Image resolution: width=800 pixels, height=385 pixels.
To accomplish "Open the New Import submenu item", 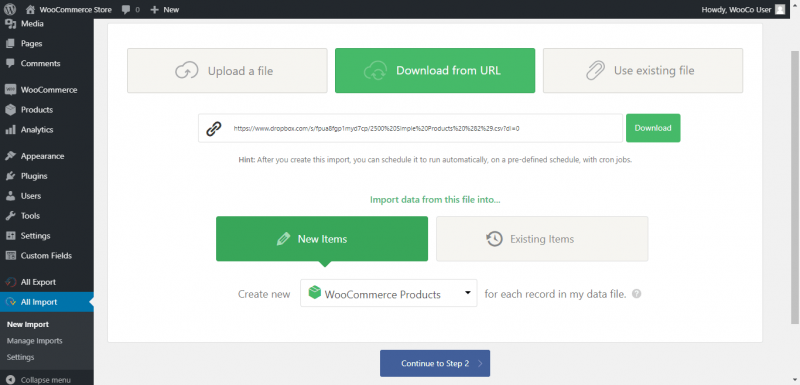I will point(28,324).
